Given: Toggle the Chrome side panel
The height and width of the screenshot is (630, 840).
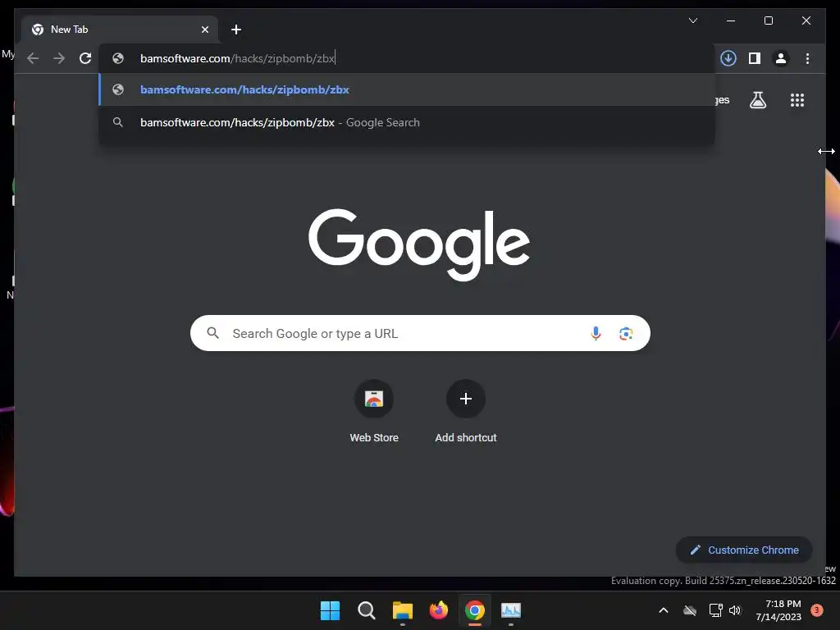Looking at the screenshot, I should (755, 58).
